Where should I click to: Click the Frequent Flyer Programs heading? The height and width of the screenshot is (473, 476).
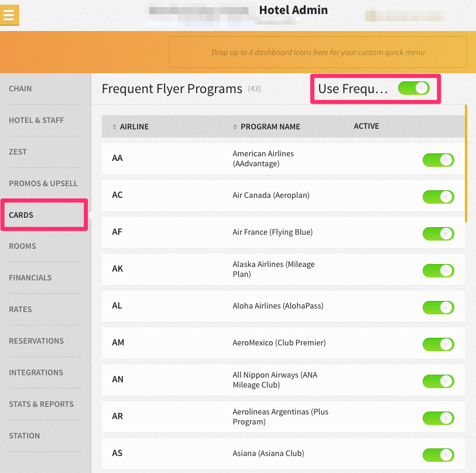pyautogui.click(x=172, y=88)
